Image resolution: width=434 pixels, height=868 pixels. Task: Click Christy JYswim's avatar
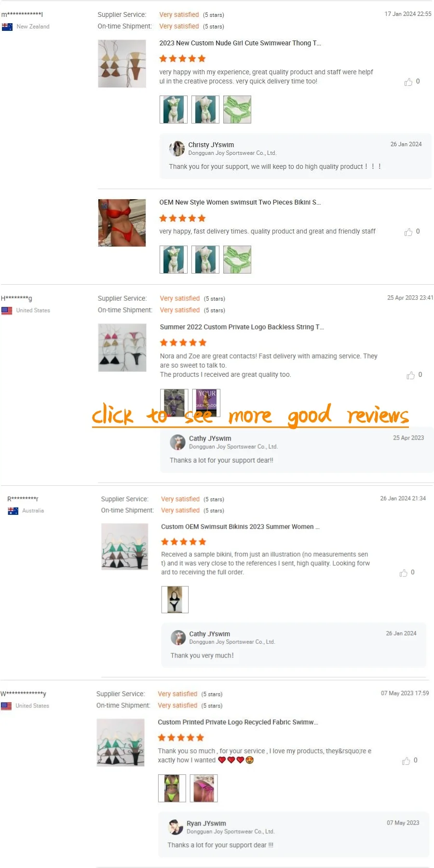click(x=177, y=148)
